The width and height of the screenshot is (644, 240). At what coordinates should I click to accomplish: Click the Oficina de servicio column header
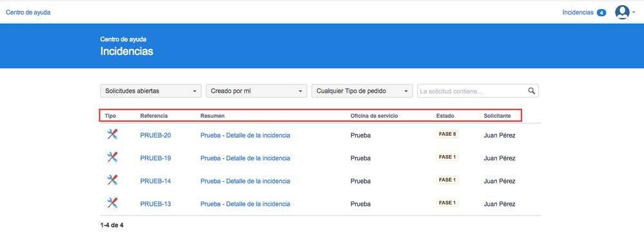tap(374, 116)
